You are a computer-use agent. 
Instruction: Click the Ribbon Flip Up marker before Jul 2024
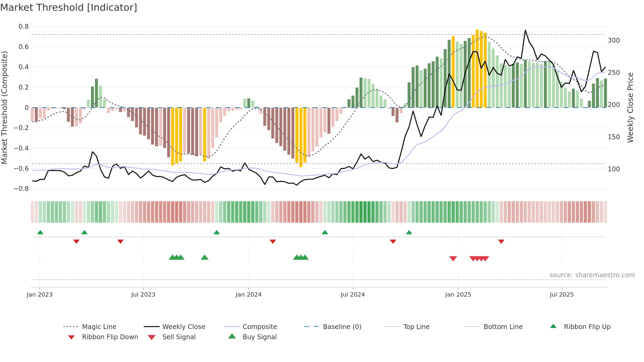click(325, 232)
